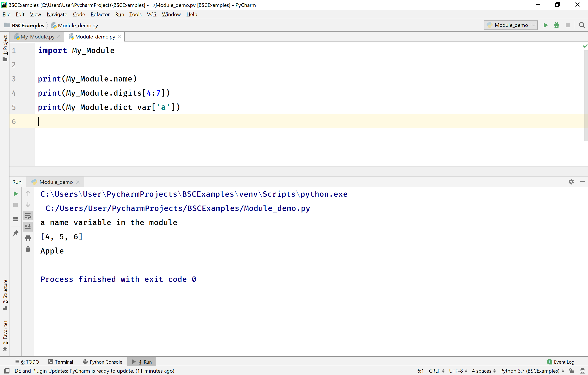Viewport: 588px width, 375px height.
Task: Open the Refactor menu
Action: click(x=100, y=14)
